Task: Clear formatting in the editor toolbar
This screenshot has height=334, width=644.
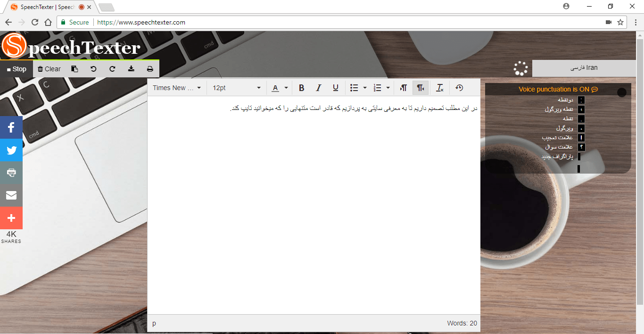Action: tap(439, 88)
